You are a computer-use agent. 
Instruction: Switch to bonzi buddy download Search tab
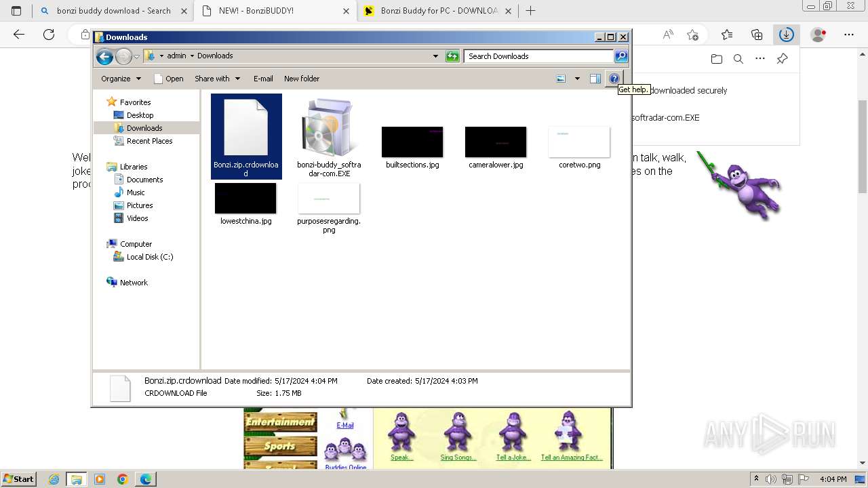(113, 11)
